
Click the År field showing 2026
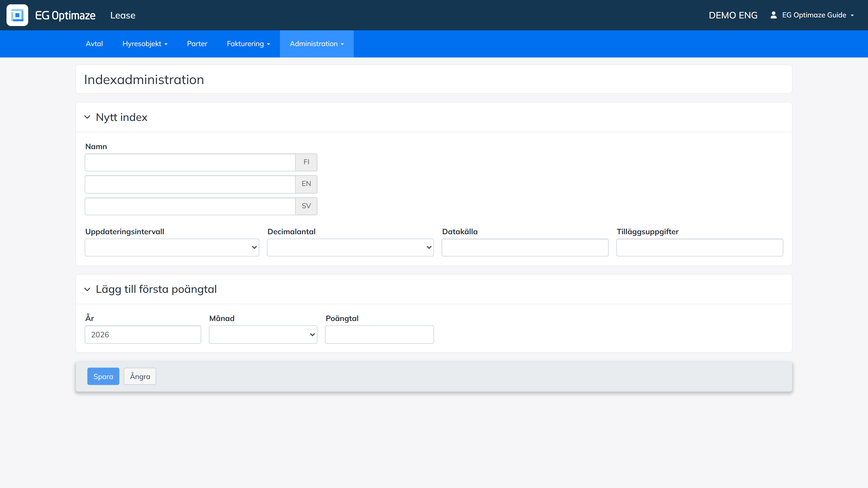pos(143,335)
